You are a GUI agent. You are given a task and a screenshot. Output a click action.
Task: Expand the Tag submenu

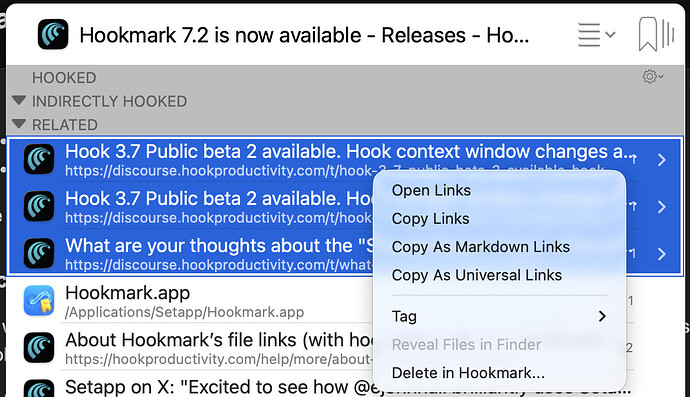click(x=499, y=316)
